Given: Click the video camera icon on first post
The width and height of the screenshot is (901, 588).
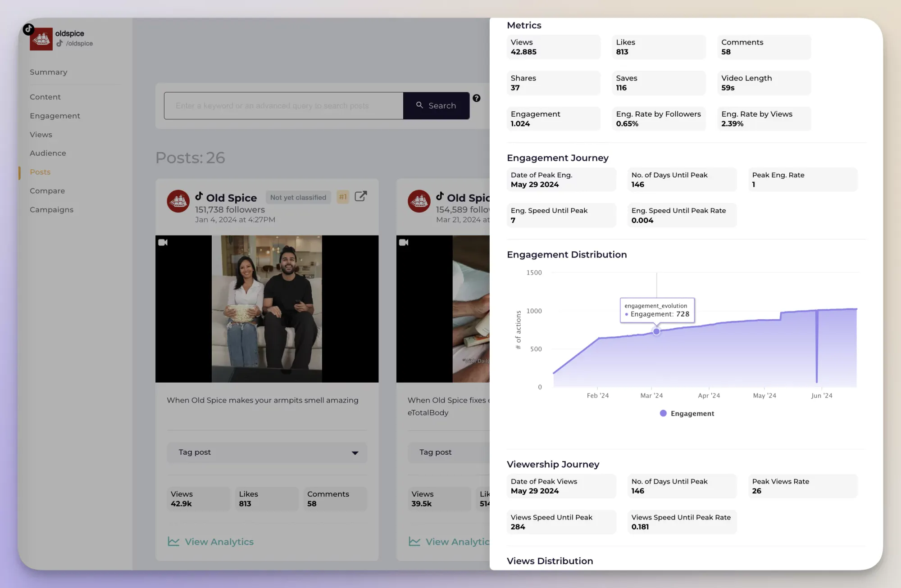Looking at the screenshot, I should [163, 242].
